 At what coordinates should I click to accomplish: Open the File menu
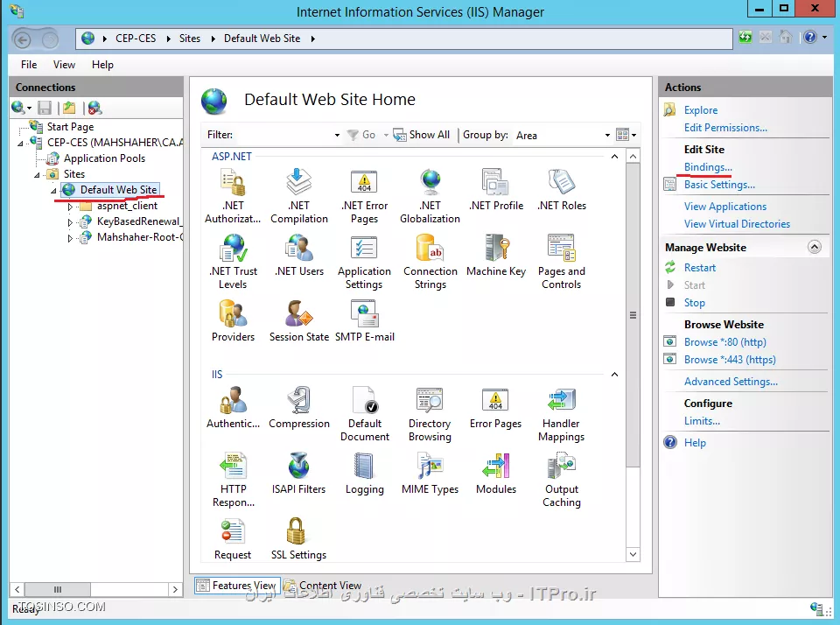(29, 64)
